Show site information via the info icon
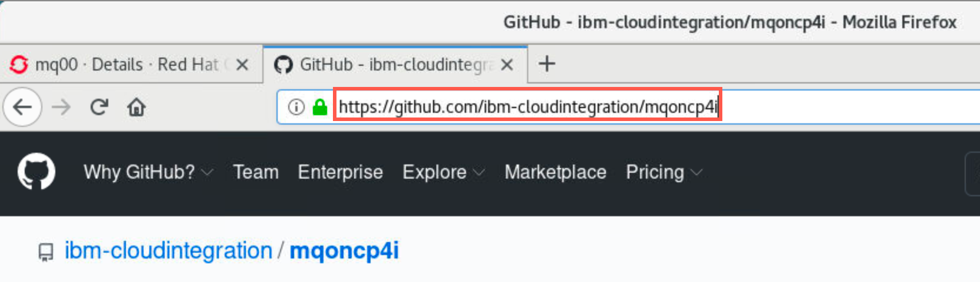This screenshot has width=980, height=282. pos(296,107)
